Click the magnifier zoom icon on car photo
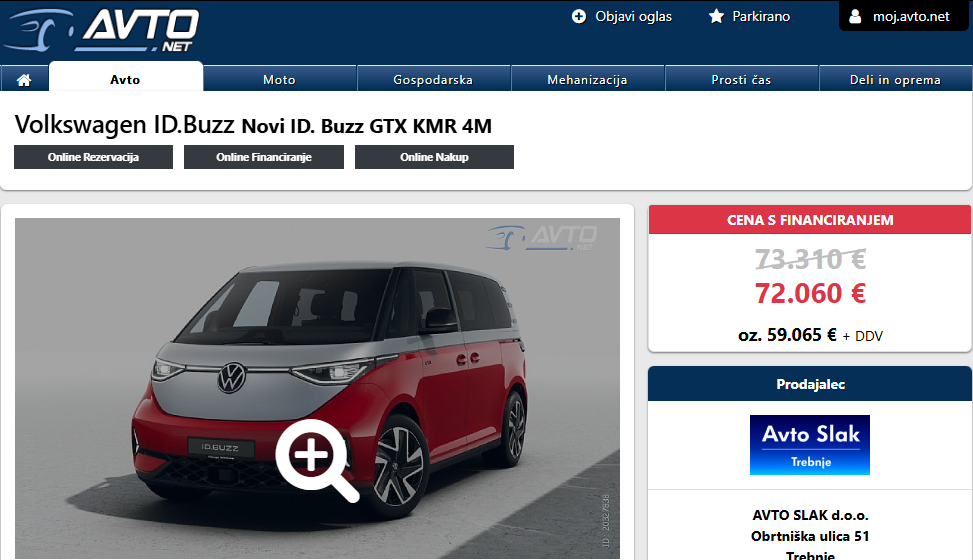This screenshot has height=560, width=973. [316, 459]
